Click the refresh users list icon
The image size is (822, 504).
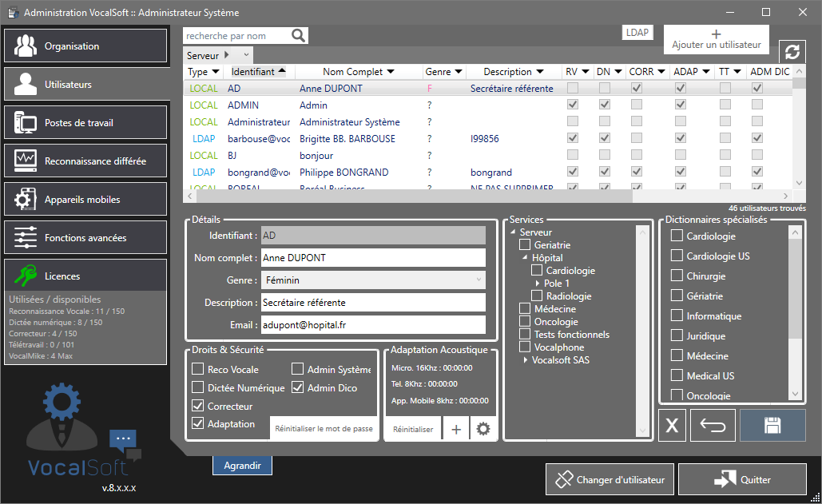[x=792, y=52]
